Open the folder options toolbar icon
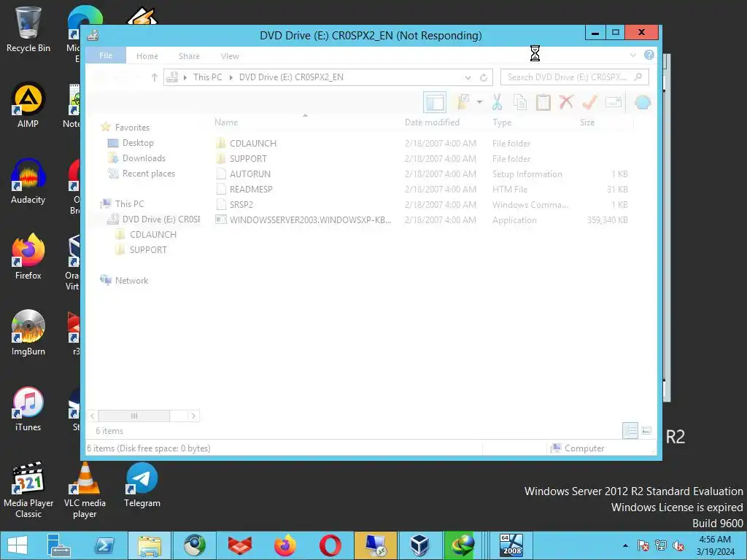This screenshot has width=747, height=560. click(x=463, y=102)
